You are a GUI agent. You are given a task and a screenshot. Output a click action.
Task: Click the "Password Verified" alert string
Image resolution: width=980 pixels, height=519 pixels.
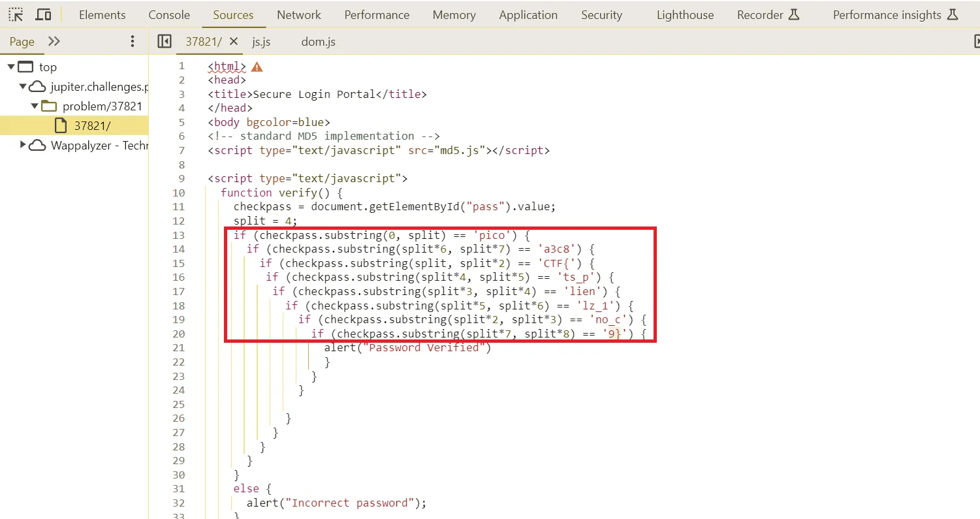pos(423,347)
